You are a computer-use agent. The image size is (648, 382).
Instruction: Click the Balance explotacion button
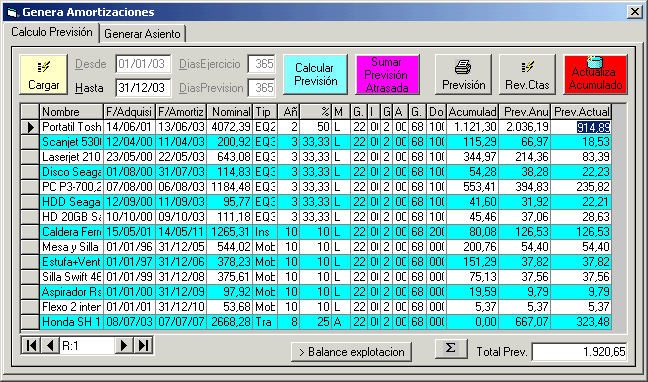coord(351,352)
